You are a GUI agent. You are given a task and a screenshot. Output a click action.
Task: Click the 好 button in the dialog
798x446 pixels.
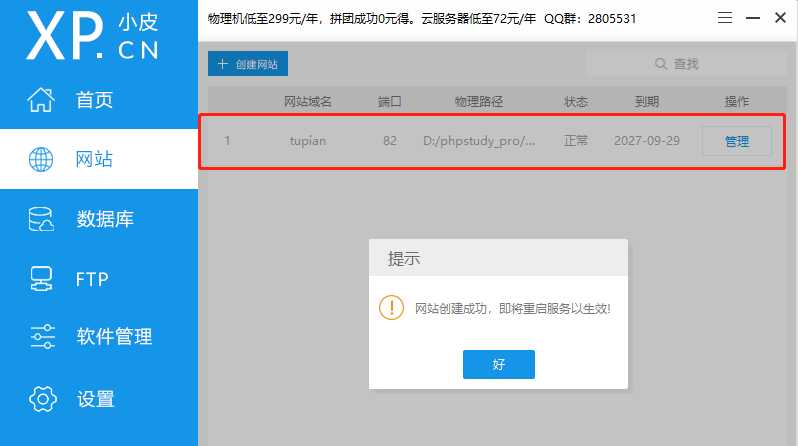click(498, 364)
